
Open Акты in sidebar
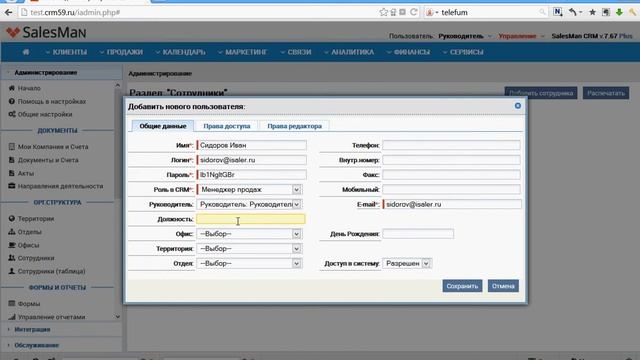pos(25,173)
